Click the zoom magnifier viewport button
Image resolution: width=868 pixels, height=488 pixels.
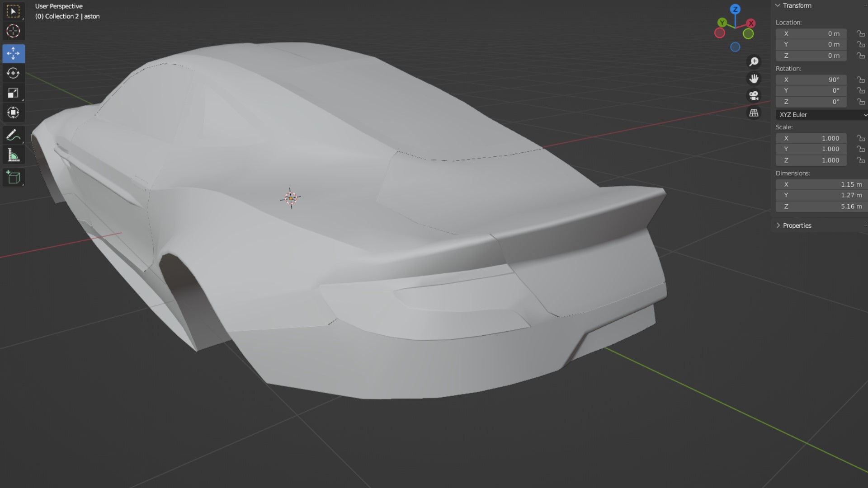[x=754, y=61]
